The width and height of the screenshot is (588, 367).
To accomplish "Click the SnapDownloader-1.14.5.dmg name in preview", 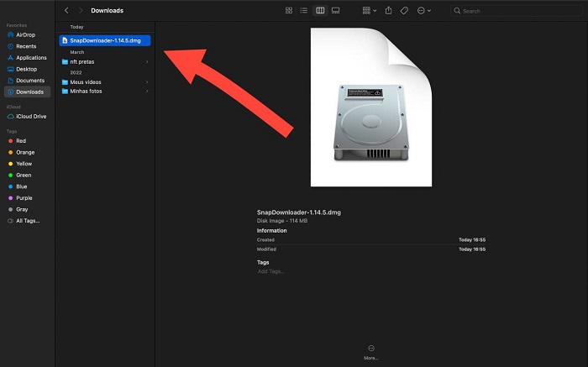I will [299, 212].
